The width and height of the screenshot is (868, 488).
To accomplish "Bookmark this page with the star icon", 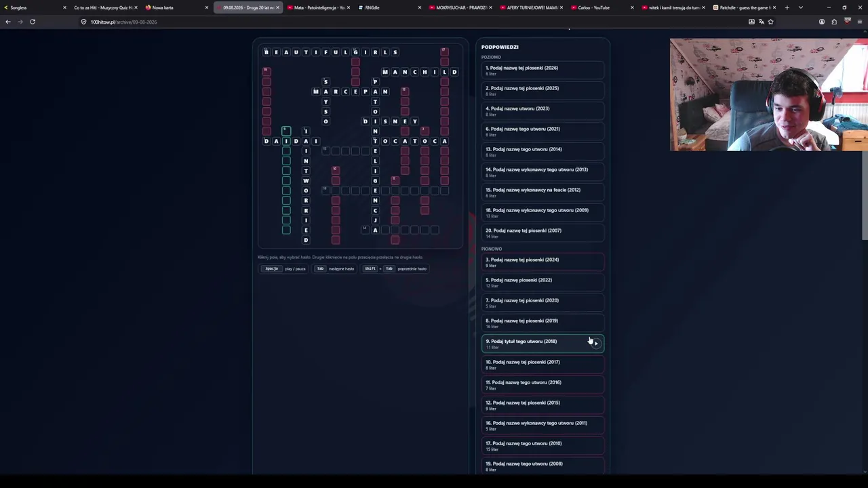I will [x=770, y=22].
